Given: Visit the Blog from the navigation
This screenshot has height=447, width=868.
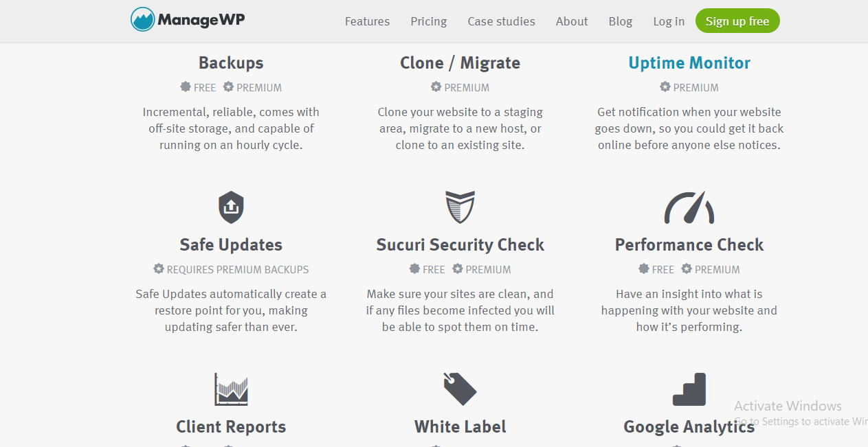Looking at the screenshot, I should pyautogui.click(x=621, y=21).
